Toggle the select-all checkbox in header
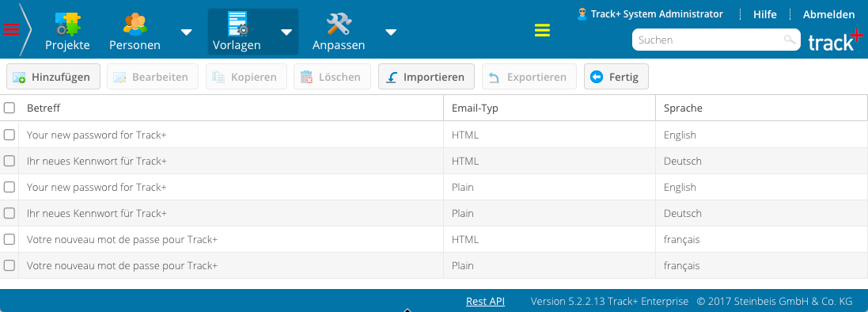 coord(9,108)
